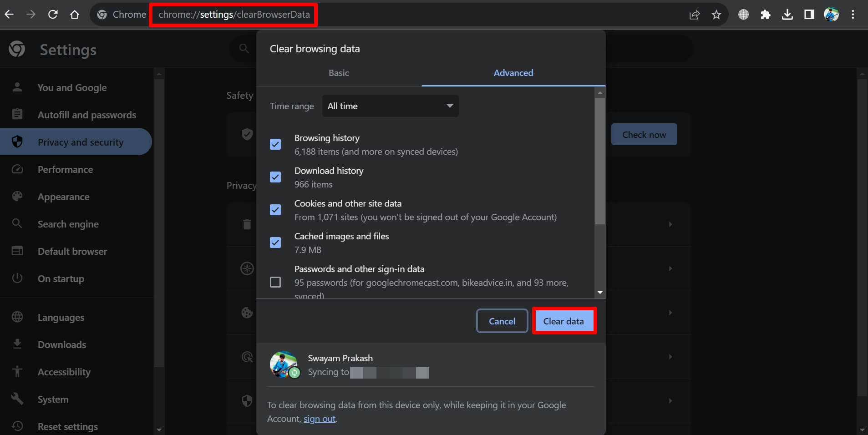Image resolution: width=868 pixels, height=435 pixels.
Task: Open the Extensions puzzle icon
Action: [x=766, y=14]
